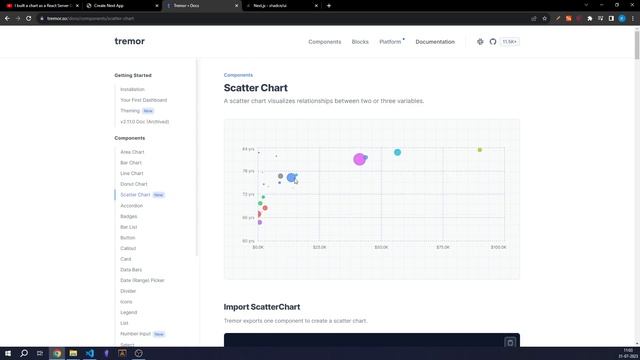640x360 pixels.
Task: Open Chrome three-dot menu
Action: tap(633, 18)
